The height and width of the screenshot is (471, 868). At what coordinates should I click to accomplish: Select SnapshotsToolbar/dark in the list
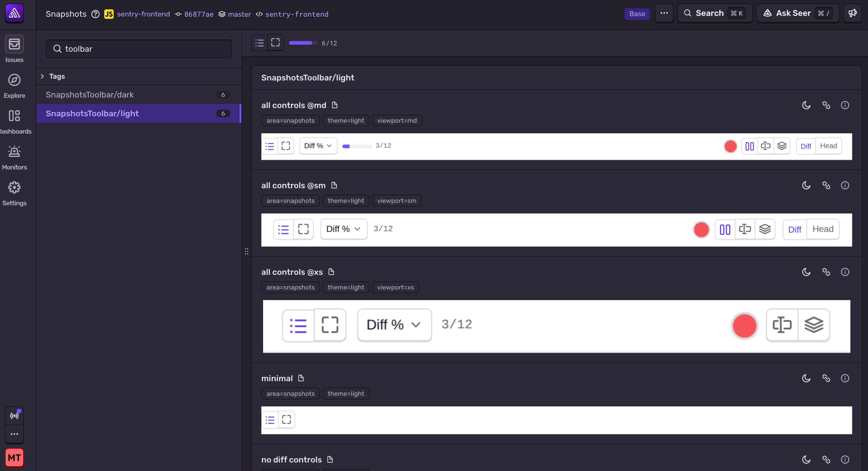[139, 95]
